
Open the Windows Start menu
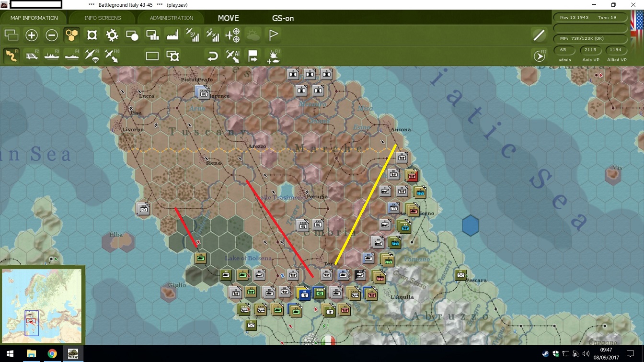(x=10, y=354)
